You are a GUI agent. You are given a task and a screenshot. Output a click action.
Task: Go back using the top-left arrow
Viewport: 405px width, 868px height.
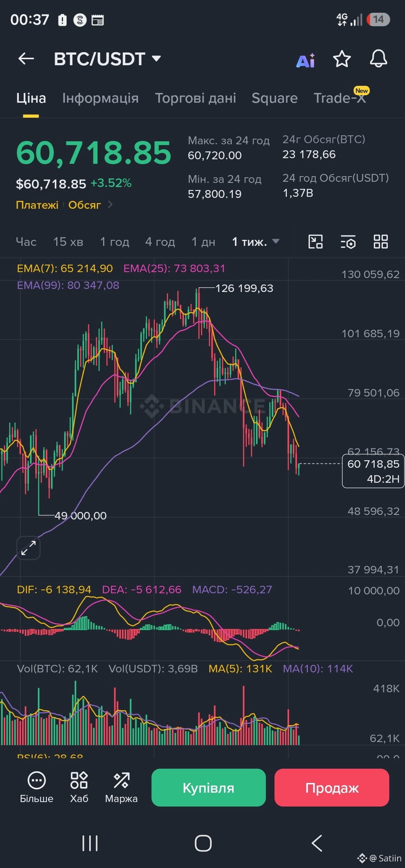tap(26, 58)
